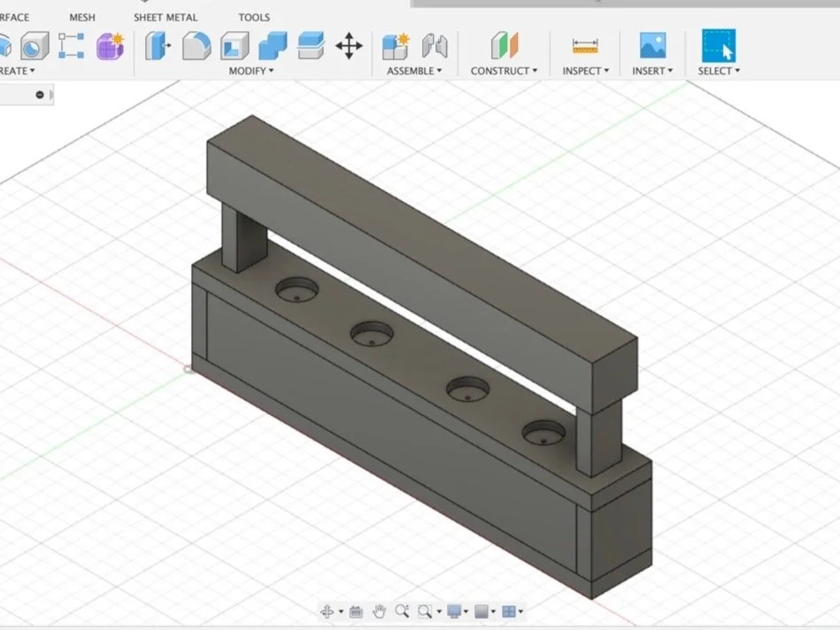Select the Joint tool
The width and height of the screenshot is (840, 630).
coord(435,45)
